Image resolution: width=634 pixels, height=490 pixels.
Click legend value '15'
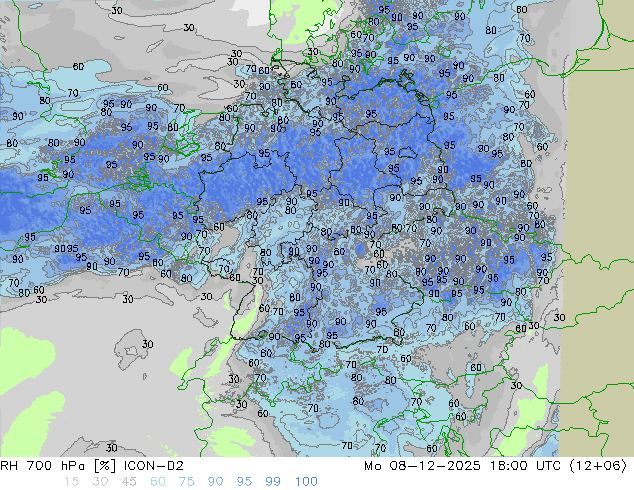71,482
